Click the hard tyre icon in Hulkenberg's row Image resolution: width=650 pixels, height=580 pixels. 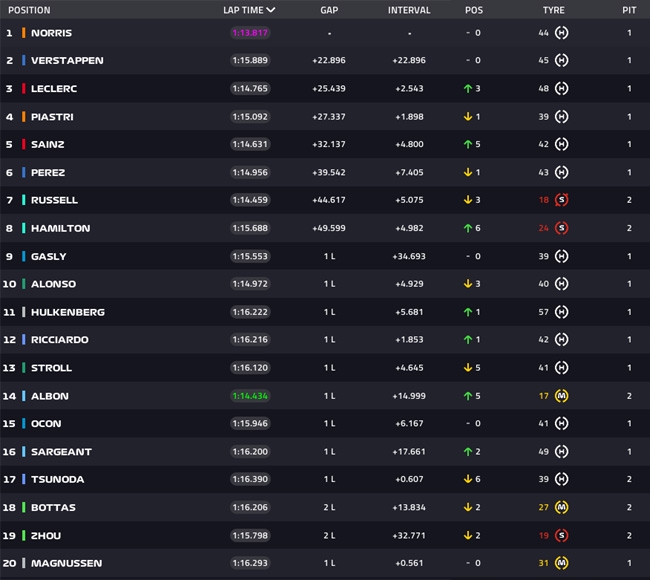561,312
